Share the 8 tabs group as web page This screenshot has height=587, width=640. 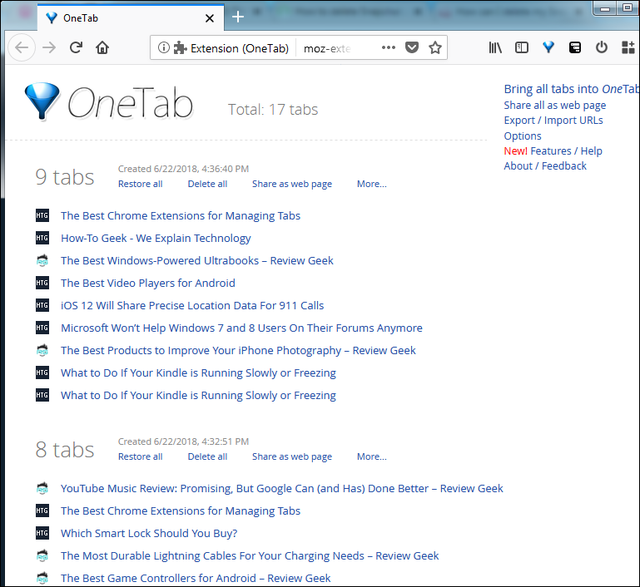point(292,457)
